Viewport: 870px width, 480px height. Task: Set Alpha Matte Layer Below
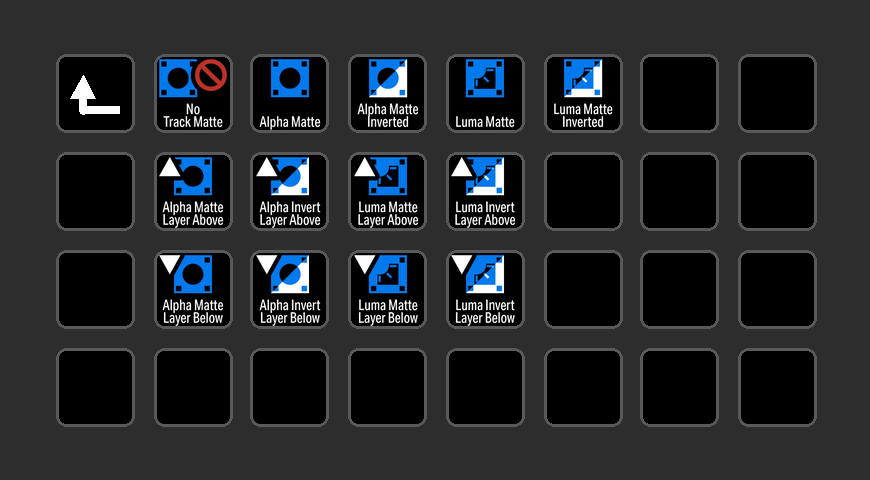tap(193, 290)
